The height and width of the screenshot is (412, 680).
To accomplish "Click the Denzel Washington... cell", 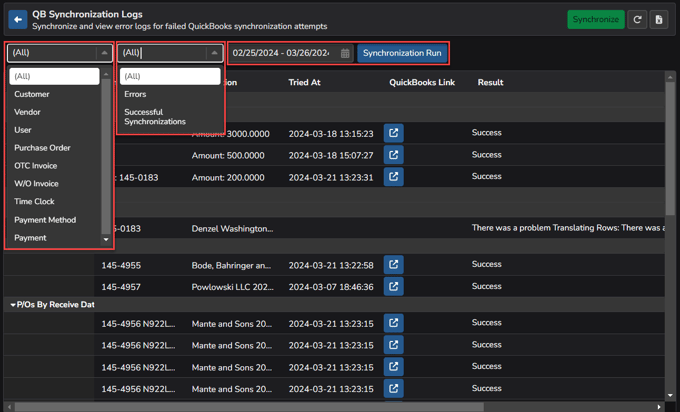I will point(232,229).
